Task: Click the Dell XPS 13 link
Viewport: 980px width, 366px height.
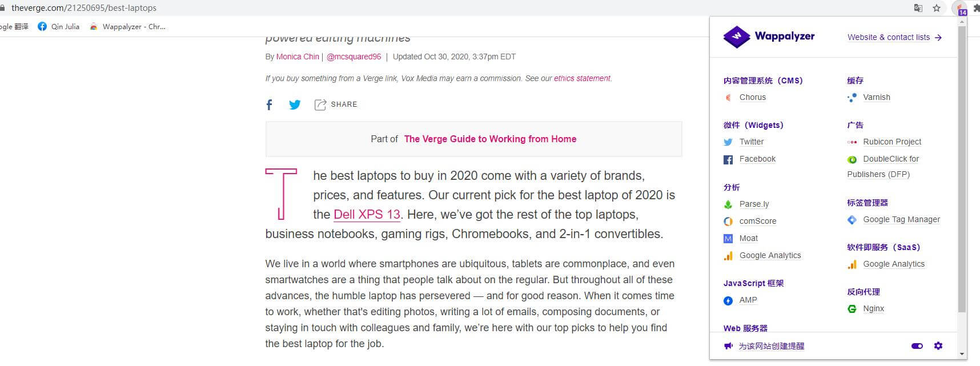Action: coord(367,215)
